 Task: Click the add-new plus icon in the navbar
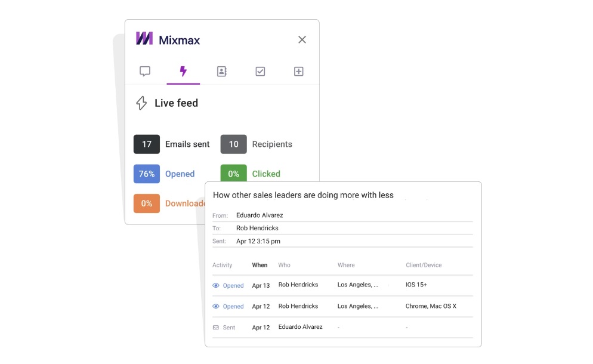[x=298, y=71]
